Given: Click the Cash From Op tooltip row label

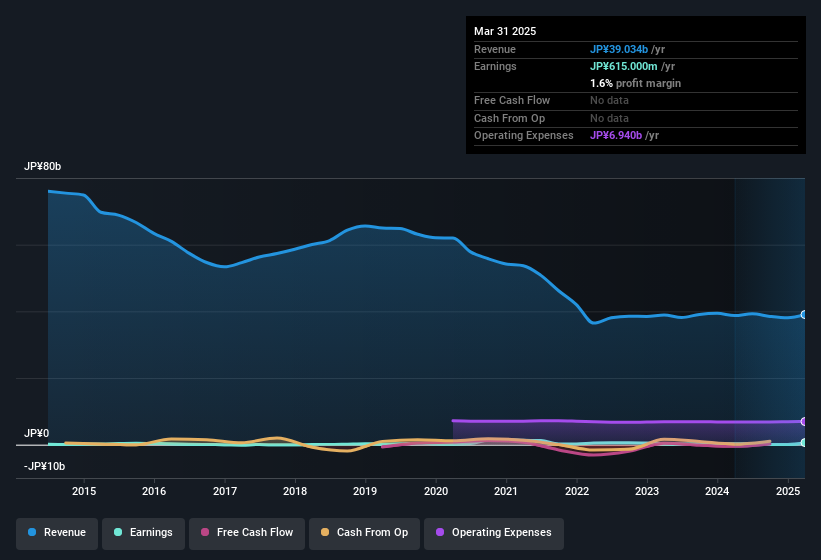Looking at the screenshot, I should pos(509,118).
